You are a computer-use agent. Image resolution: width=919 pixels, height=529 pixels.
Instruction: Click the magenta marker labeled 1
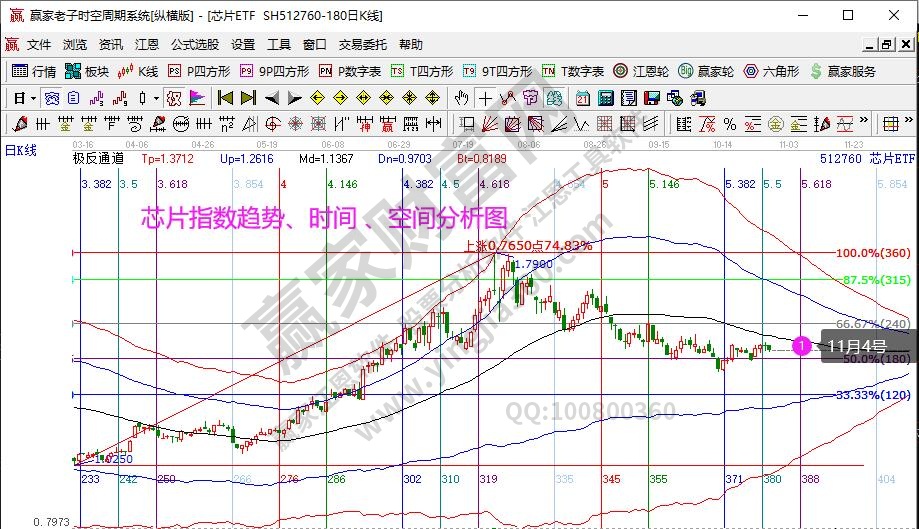coord(801,346)
